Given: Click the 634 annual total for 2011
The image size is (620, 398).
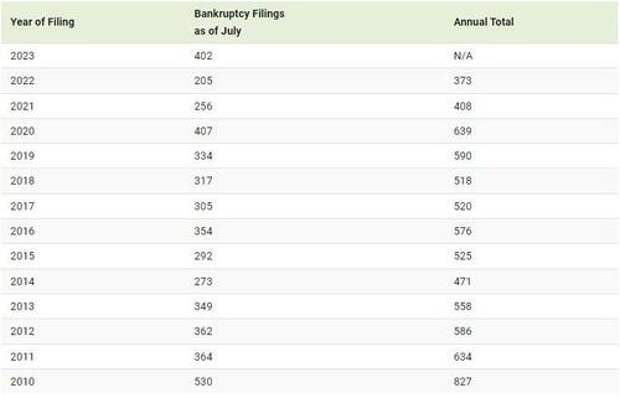Looking at the screenshot, I should (x=463, y=357).
